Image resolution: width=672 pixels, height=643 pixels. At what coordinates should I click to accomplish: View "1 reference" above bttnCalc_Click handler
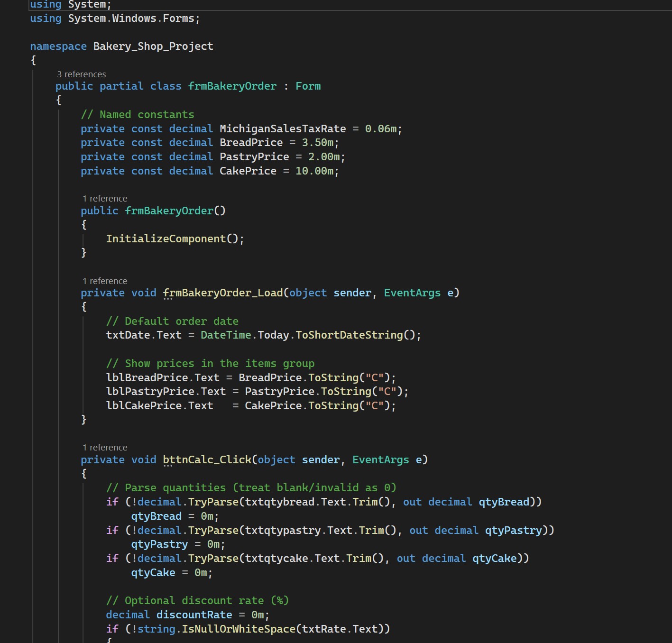[x=104, y=447]
